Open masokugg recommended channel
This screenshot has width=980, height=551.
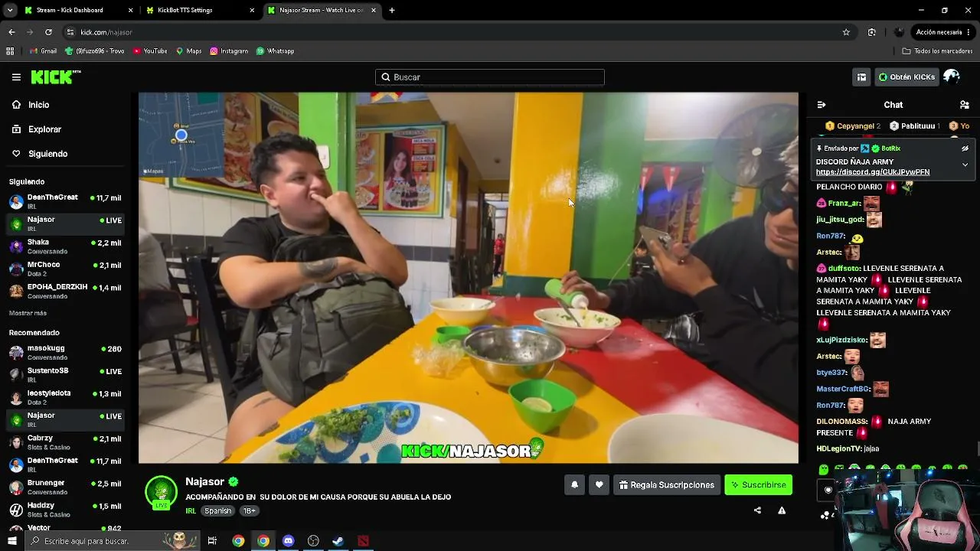point(65,352)
